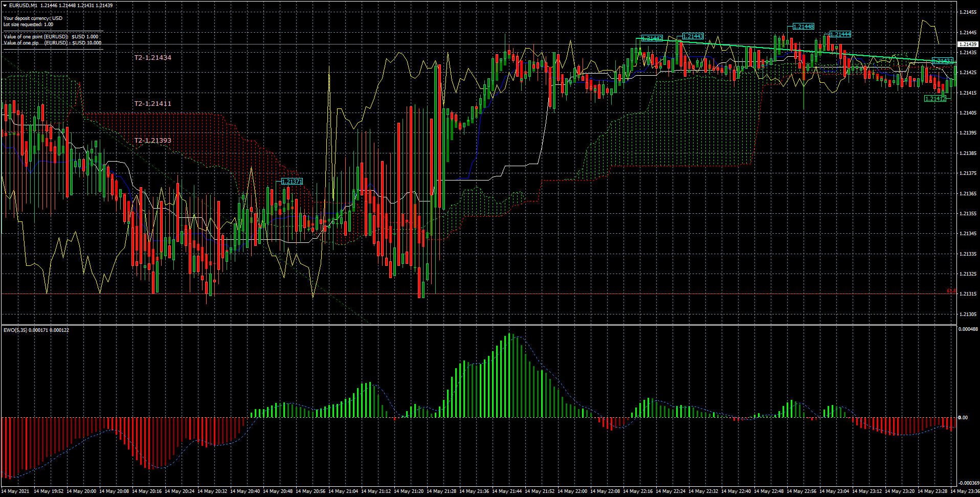Click the T2-1.21411 annotation
This screenshot has height=497, width=980.
(152, 103)
